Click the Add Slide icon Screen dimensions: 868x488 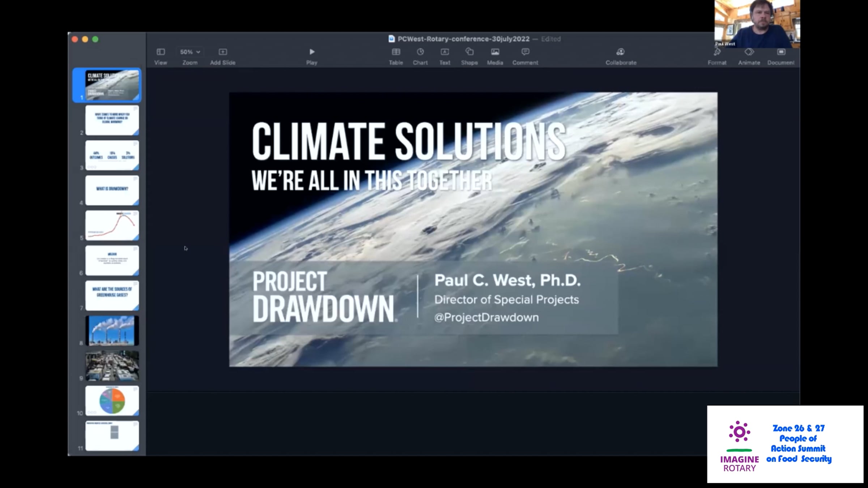pos(222,52)
